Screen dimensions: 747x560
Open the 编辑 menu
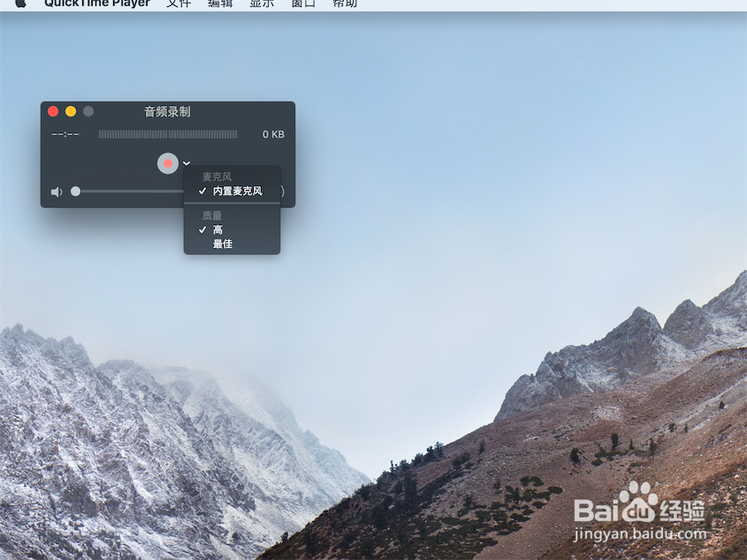coord(219,4)
